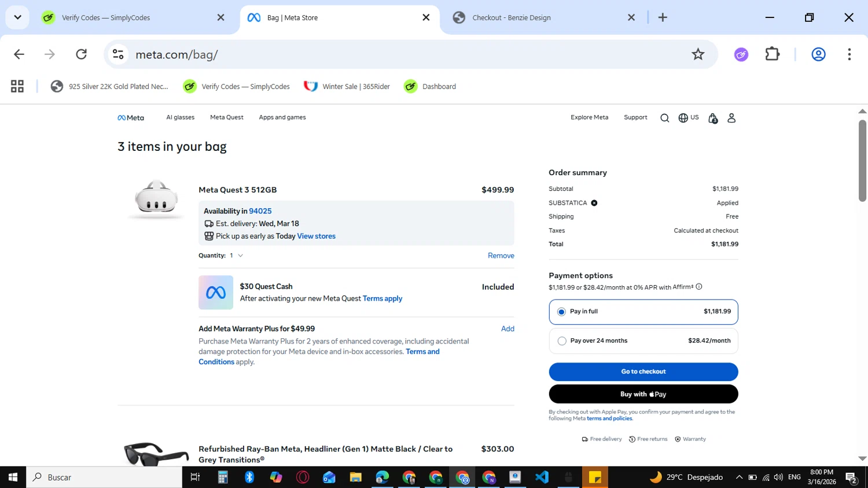The image size is (868, 488).
Task: Click the Meta Quest 3 product thumbnail
Action: click(x=156, y=199)
